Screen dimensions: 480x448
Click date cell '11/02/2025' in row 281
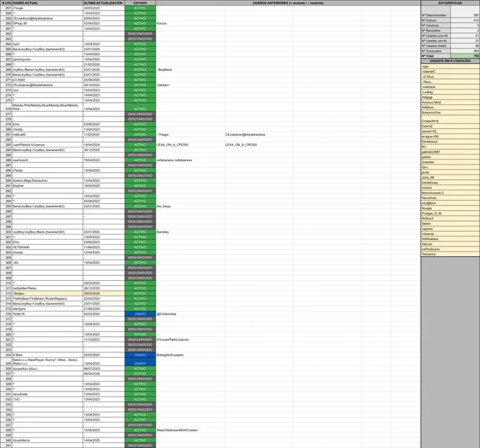pyautogui.click(x=104, y=135)
